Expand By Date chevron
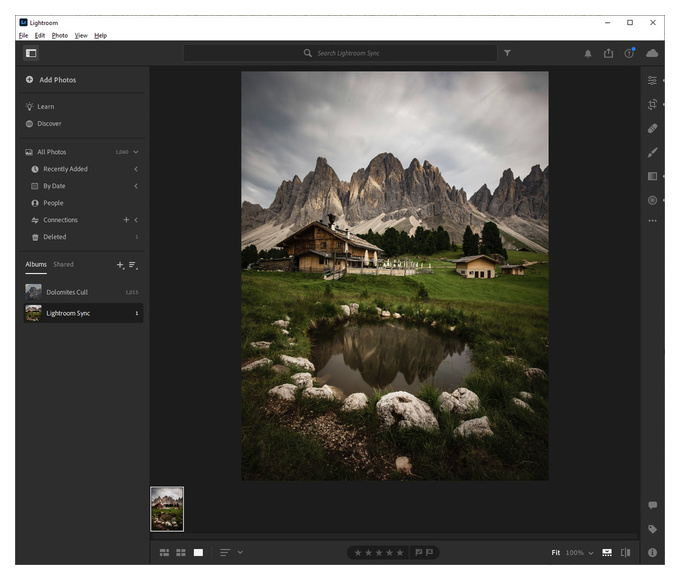 tap(136, 186)
